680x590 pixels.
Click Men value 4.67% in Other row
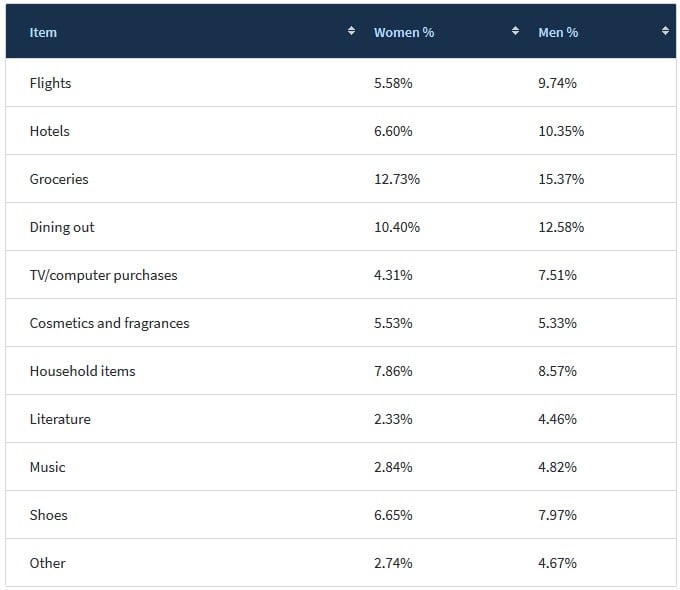(557, 563)
